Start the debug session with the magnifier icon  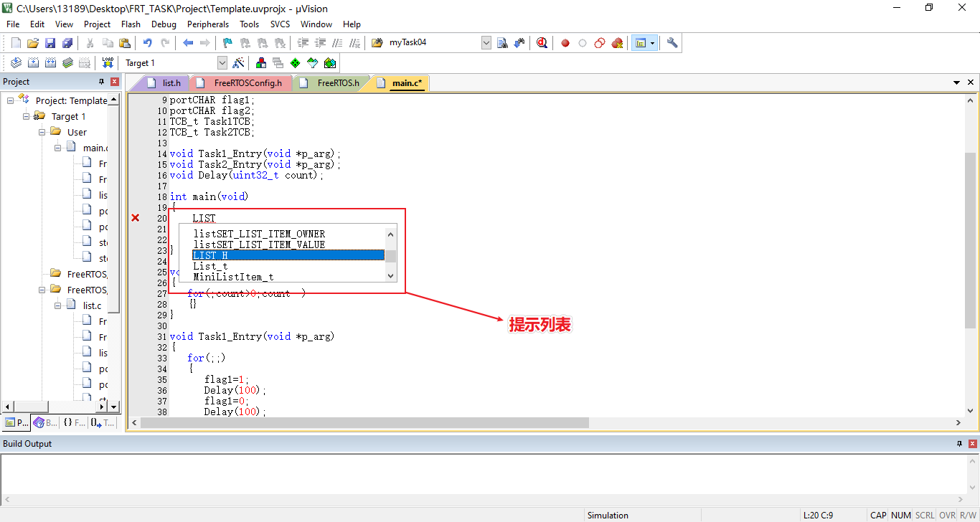coord(542,43)
